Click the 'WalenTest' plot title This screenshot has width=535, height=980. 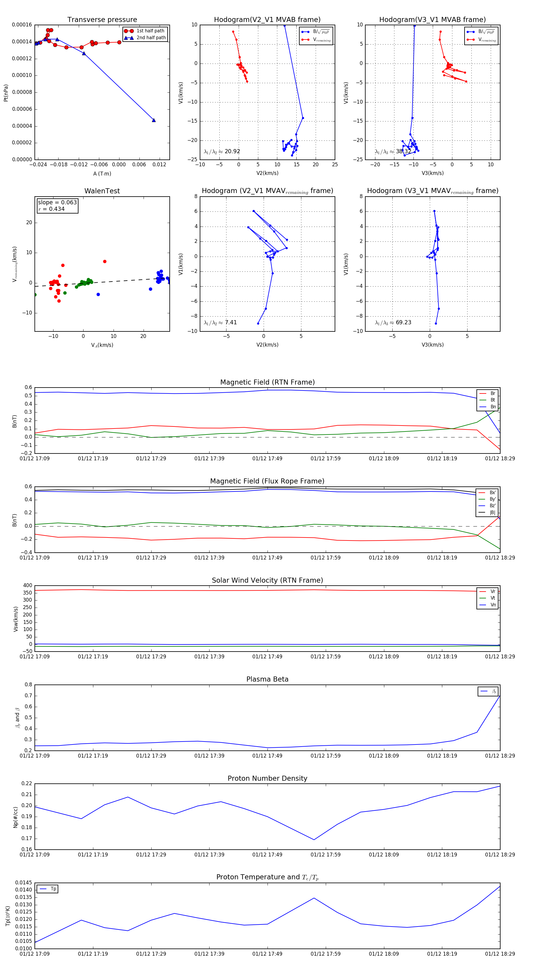[x=102, y=191]
